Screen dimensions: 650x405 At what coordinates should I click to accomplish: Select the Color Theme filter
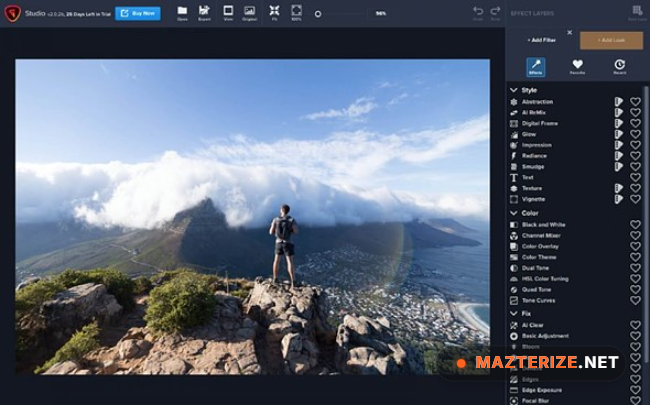(539, 257)
